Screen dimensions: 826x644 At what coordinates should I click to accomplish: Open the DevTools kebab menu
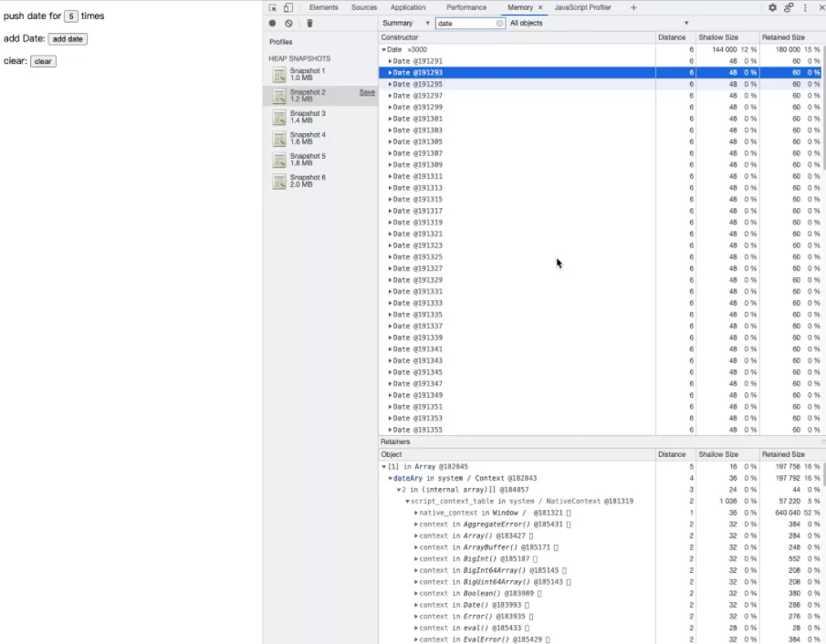(x=805, y=7)
